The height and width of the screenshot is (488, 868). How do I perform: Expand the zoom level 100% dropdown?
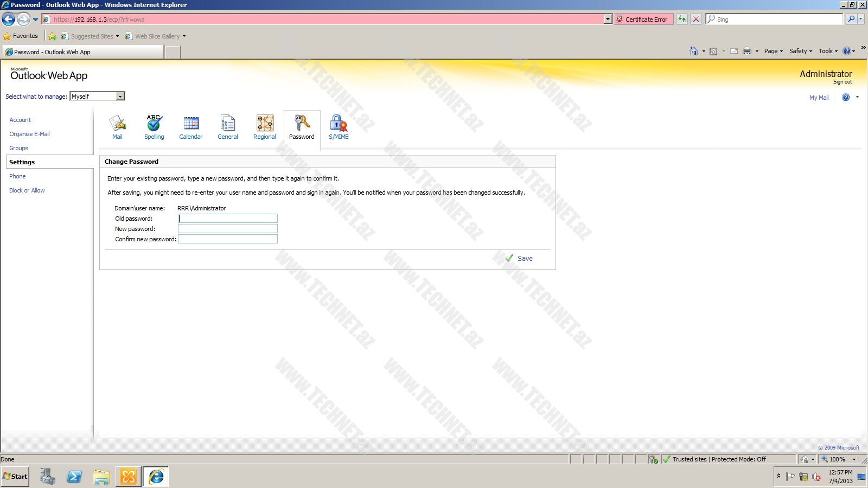[x=854, y=459]
